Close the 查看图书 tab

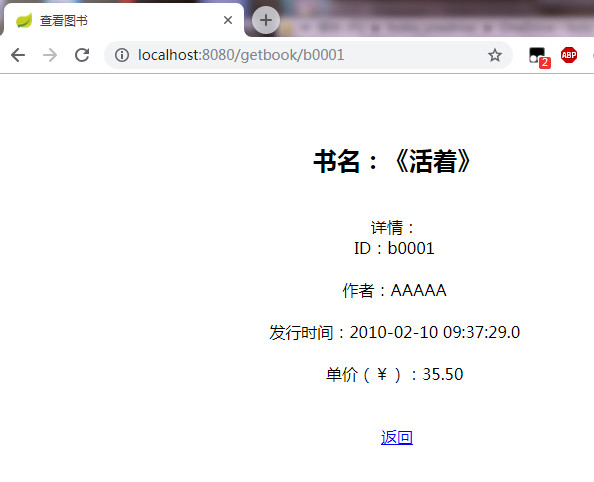coord(228,20)
